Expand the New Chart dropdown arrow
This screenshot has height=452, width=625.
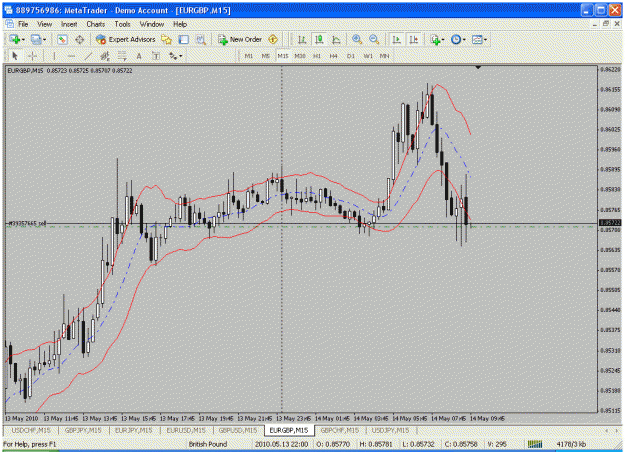pos(23,40)
